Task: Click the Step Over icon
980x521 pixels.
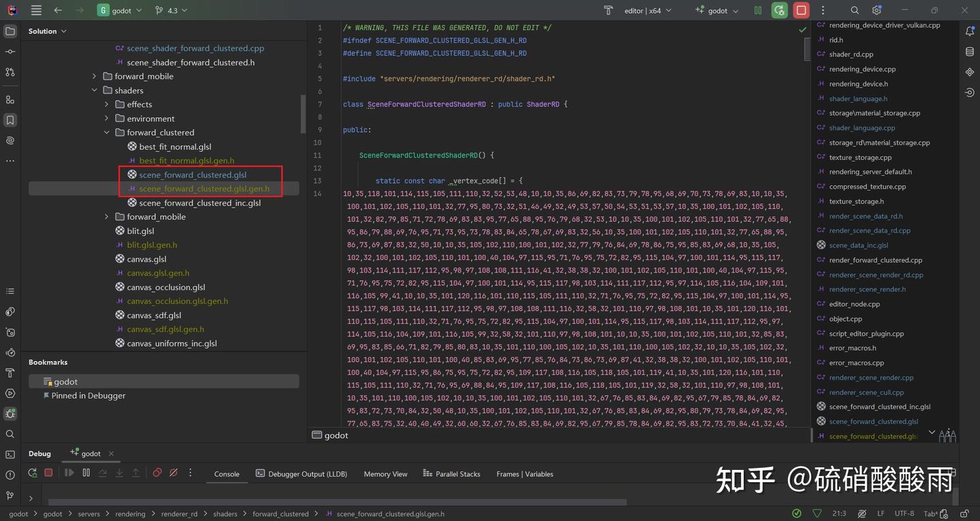Action: click(103, 473)
